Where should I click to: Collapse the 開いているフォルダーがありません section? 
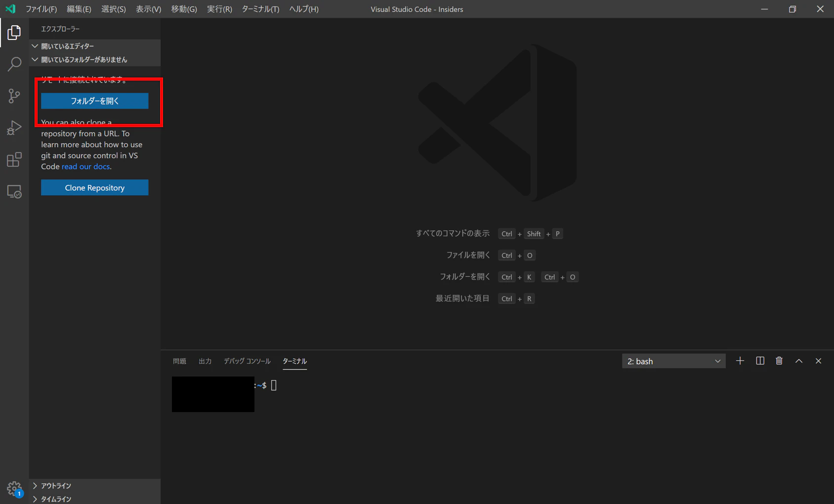click(x=95, y=59)
